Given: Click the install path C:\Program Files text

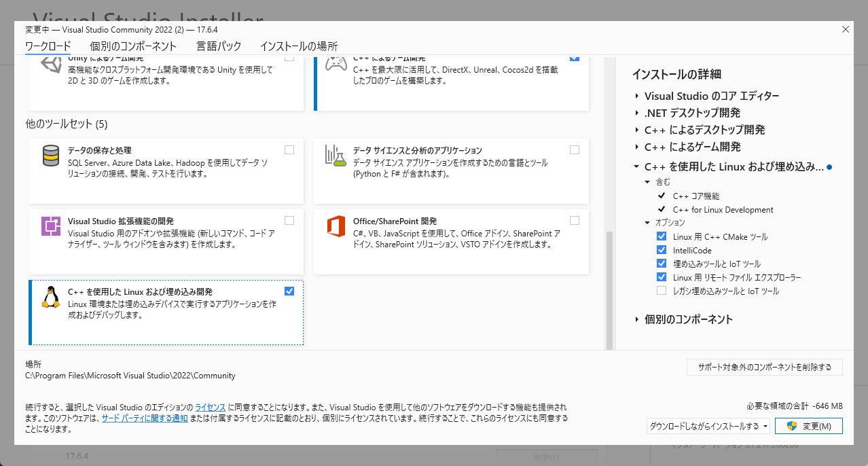Looking at the screenshot, I should [x=130, y=376].
